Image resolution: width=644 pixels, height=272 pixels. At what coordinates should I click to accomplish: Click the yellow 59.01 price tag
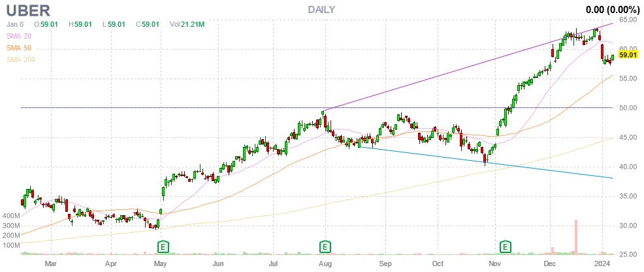coord(627,55)
